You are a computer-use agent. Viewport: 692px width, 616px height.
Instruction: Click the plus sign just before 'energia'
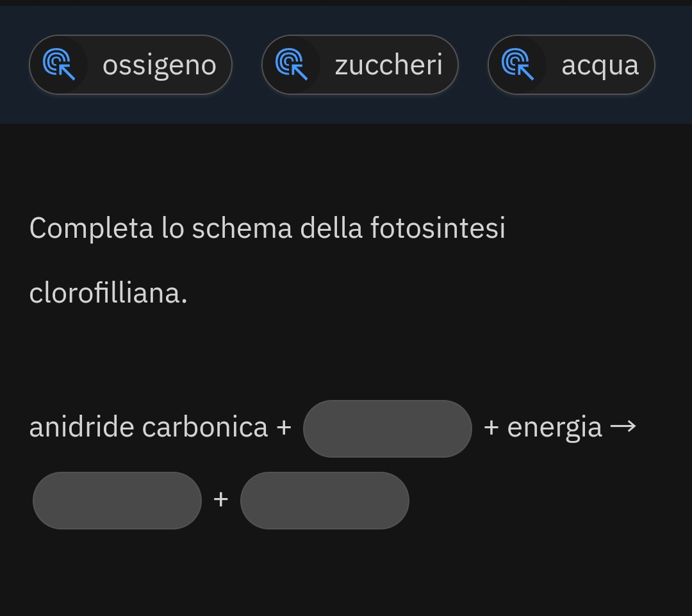[491, 428]
